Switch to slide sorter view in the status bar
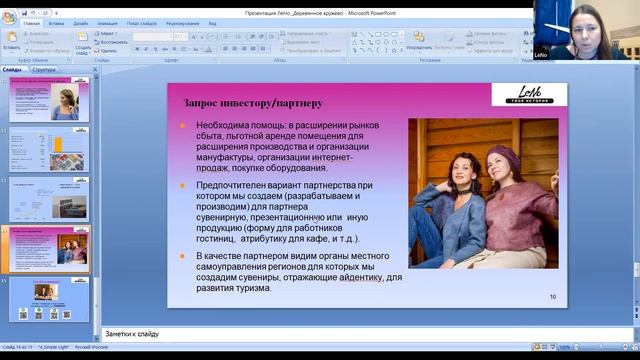The width and height of the screenshot is (640, 360). 545,347
